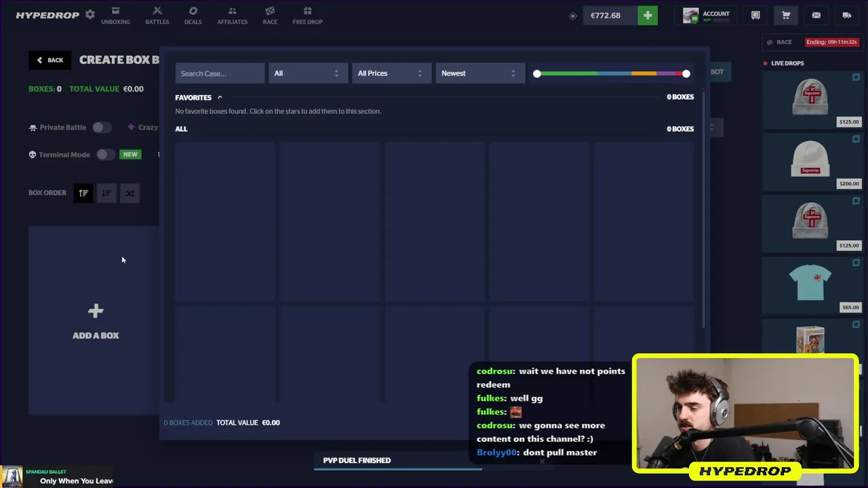Open the shopping cart
The image size is (868, 488).
point(786,15)
